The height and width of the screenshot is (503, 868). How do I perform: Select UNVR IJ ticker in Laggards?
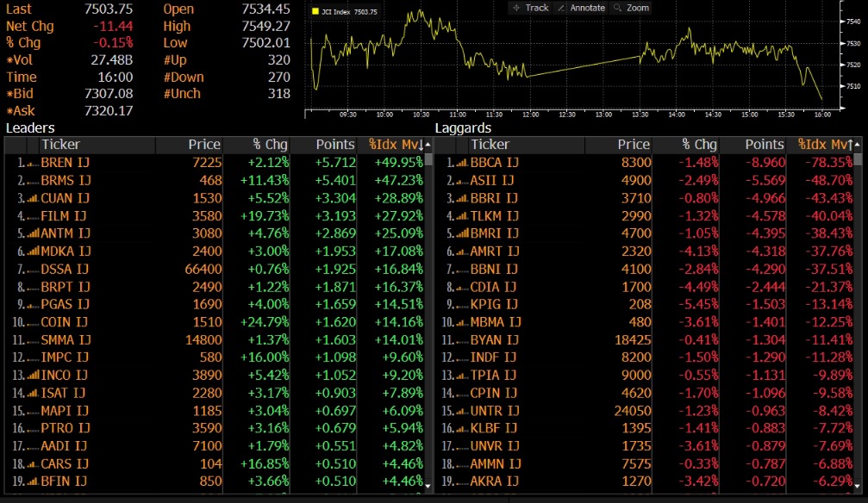pyautogui.click(x=495, y=446)
